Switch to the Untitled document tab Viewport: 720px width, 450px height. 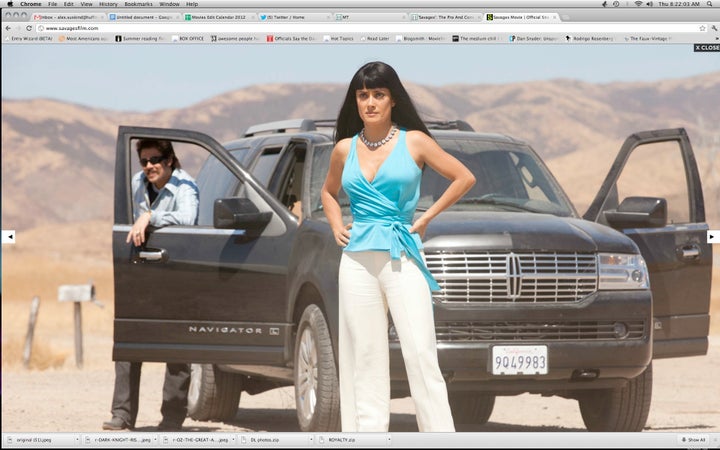tap(144, 17)
